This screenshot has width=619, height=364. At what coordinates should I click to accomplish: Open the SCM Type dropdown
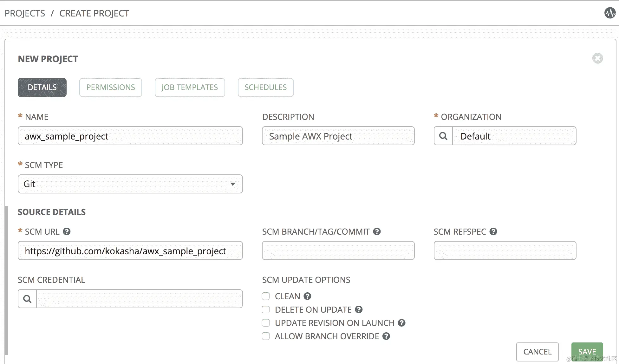tap(130, 184)
